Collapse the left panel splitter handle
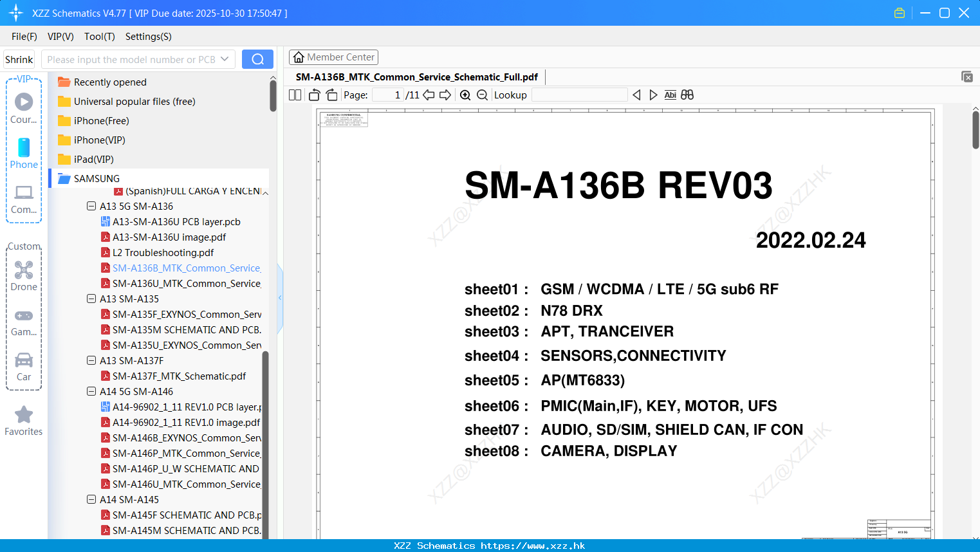 pos(280,298)
